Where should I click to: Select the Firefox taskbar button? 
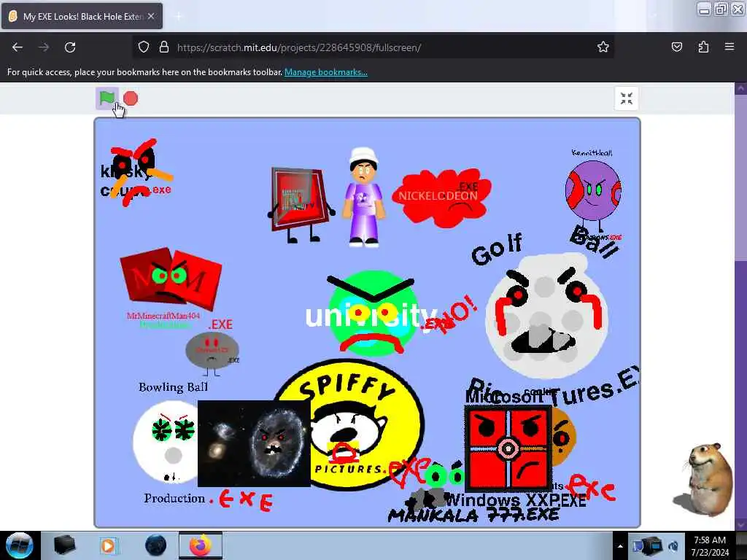(x=201, y=545)
